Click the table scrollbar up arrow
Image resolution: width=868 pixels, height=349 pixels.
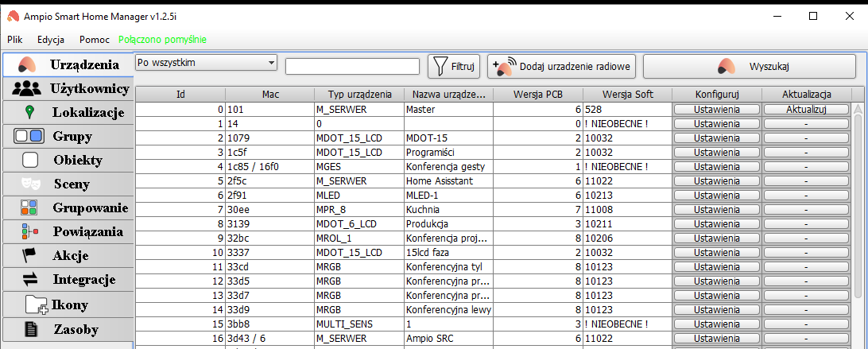point(858,109)
